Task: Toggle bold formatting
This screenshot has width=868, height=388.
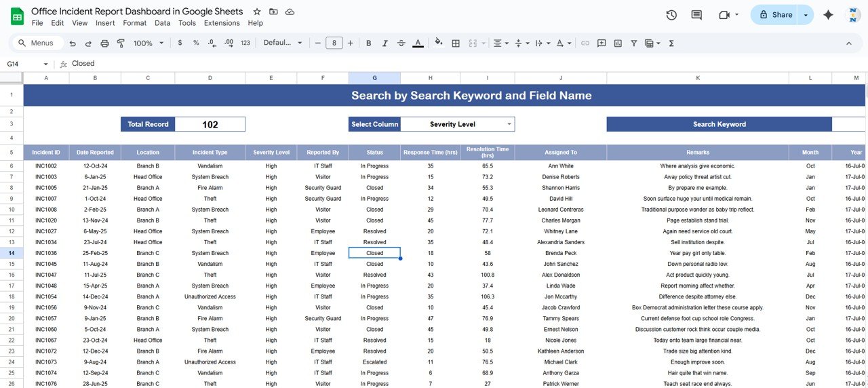Action: [369, 43]
